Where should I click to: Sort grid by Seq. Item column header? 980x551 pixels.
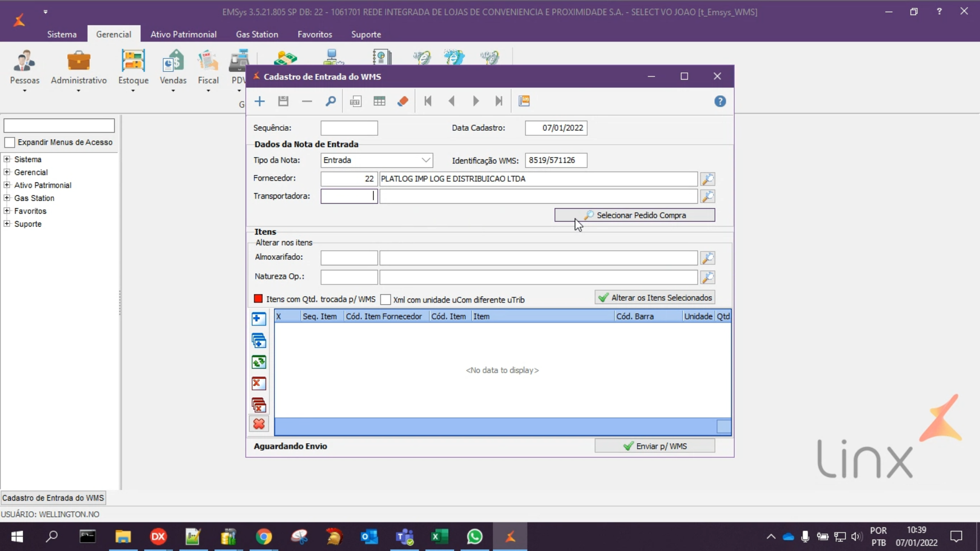tap(322, 316)
